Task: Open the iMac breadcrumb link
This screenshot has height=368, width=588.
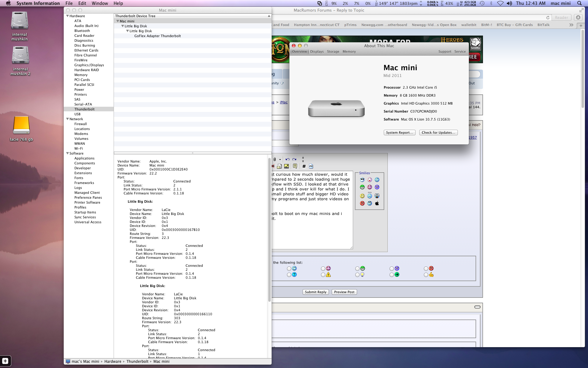Action: click(x=284, y=102)
